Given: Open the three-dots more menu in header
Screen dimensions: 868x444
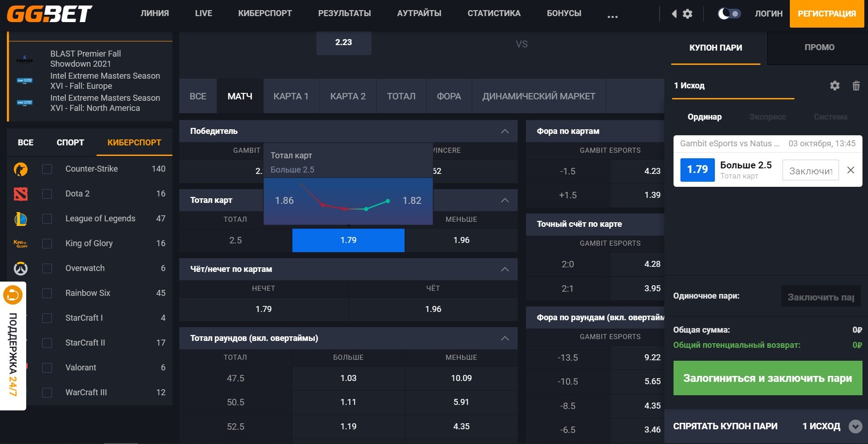Looking at the screenshot, I should tap(612, 17).
